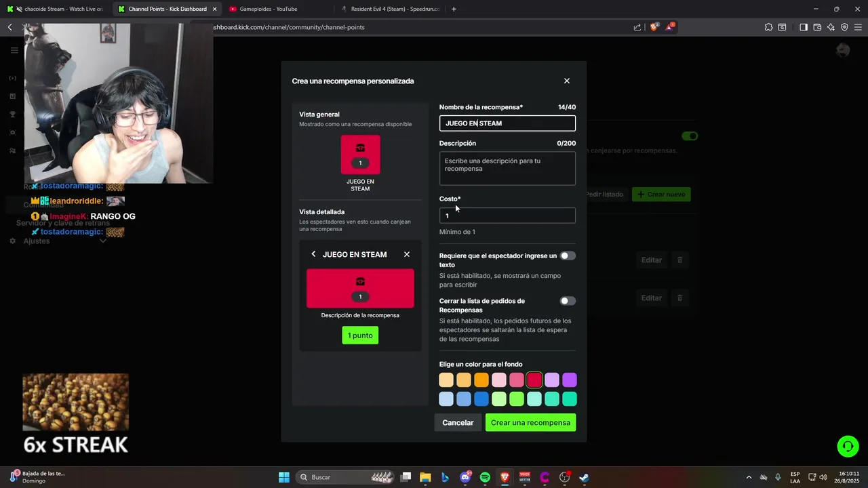The image size is (868, 488).
Task: Click the ESP LAA language indicator
Action: (x=795, y=477)
